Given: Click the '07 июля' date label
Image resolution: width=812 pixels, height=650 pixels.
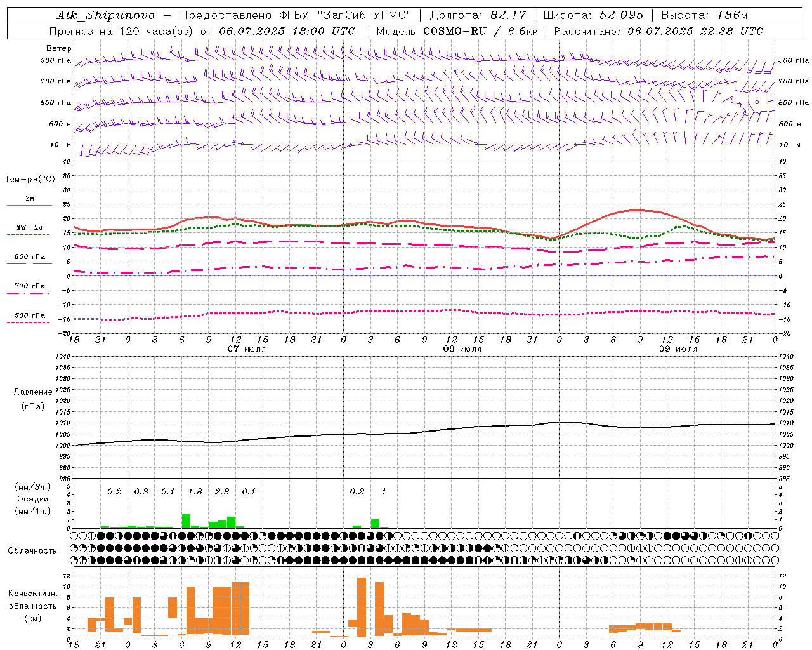Looking at the screenshot, I should (x=247, y=348).
